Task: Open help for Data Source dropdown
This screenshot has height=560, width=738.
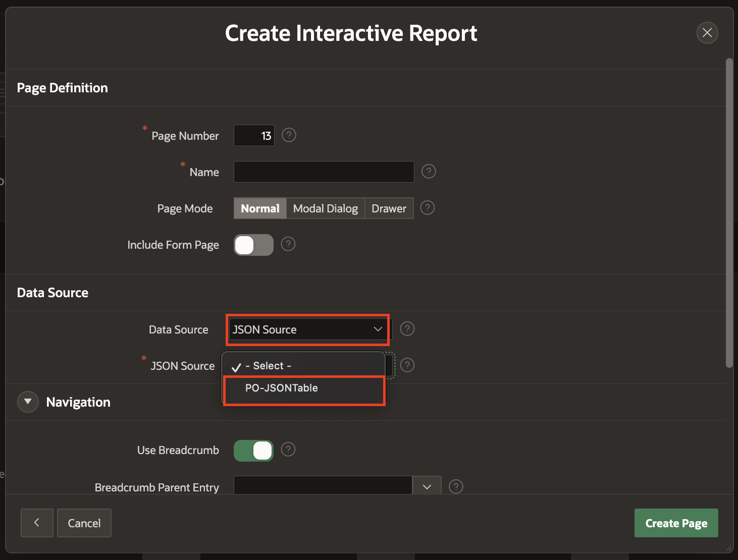Action: [x=407, y=329]
